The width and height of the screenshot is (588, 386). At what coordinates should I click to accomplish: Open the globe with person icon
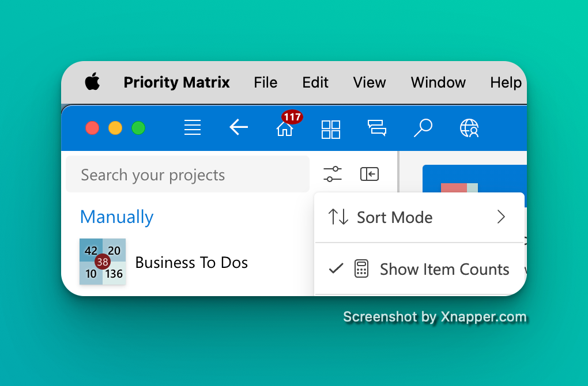[x=469, y=128]
